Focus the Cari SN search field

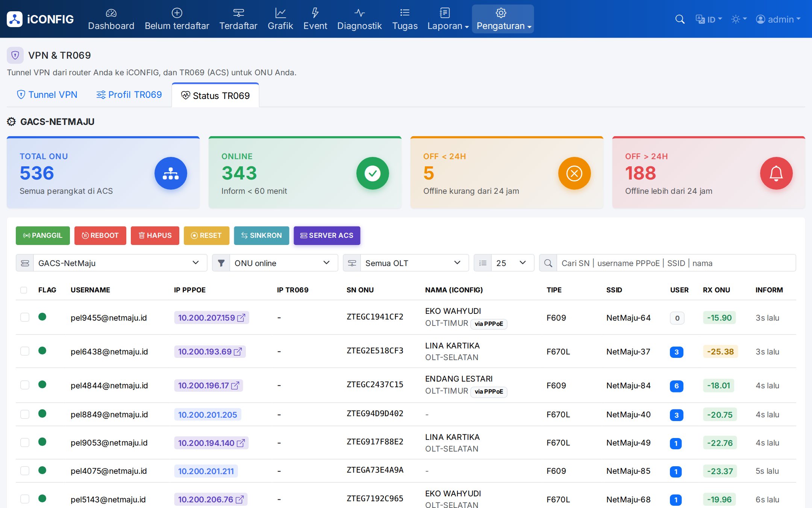(676, 263)
